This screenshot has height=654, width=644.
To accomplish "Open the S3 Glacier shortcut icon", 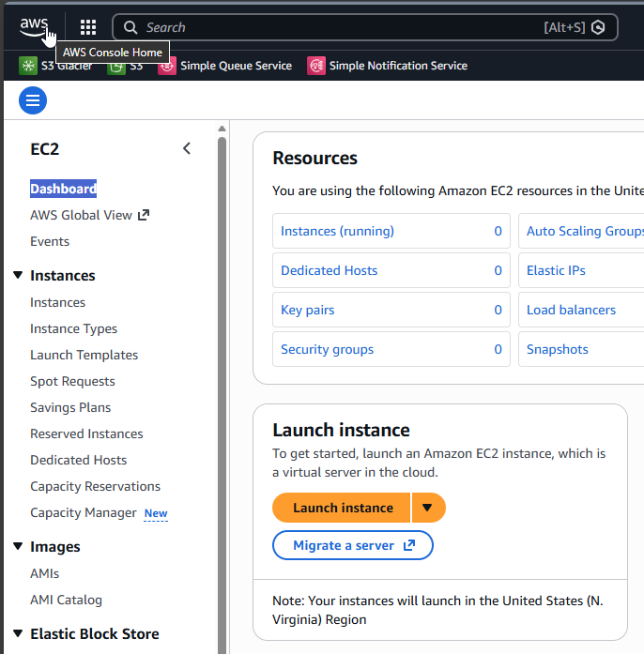I will click(28, 66).
